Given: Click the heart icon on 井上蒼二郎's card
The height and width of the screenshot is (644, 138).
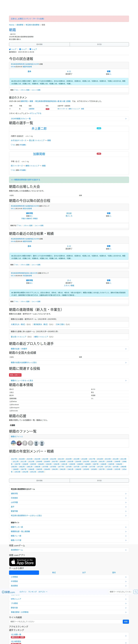Looking at the screenshot, I should pos(11,145).
